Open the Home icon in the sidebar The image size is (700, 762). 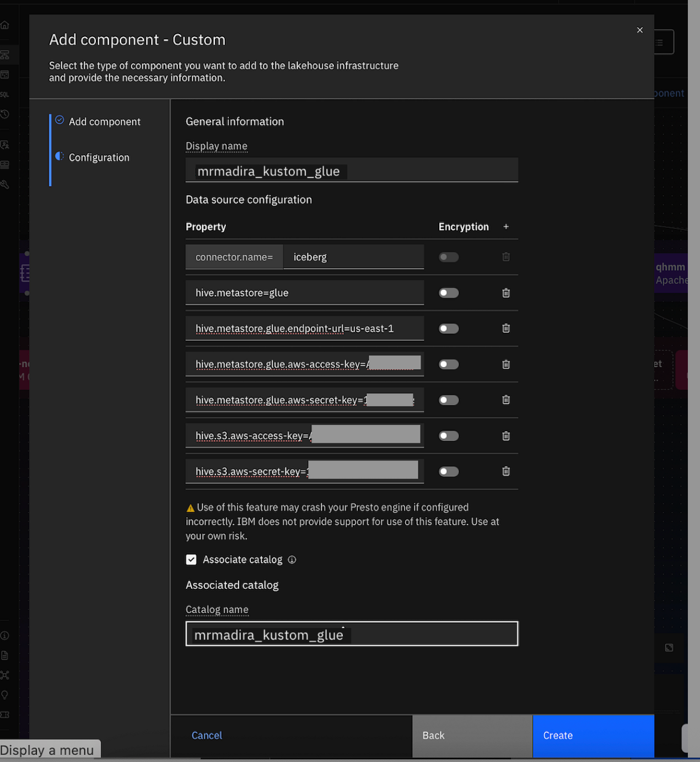[x=5, y=25]
